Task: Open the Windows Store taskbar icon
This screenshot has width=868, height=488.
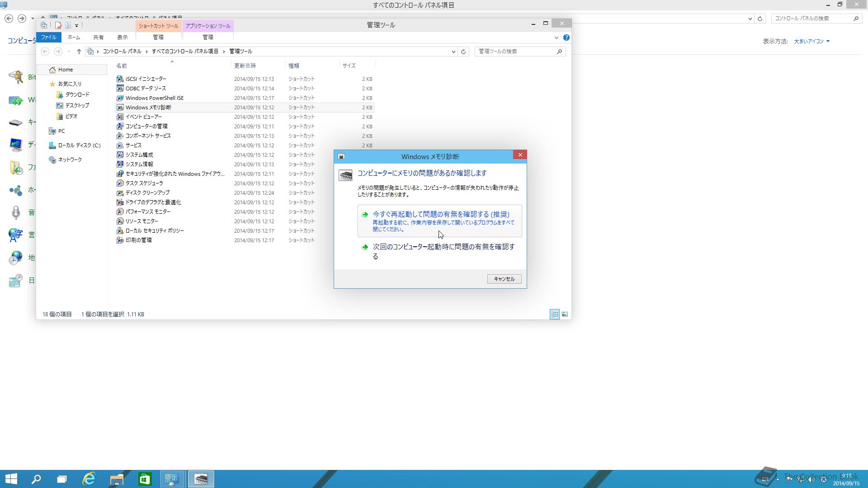Action: tap(145, 479)
